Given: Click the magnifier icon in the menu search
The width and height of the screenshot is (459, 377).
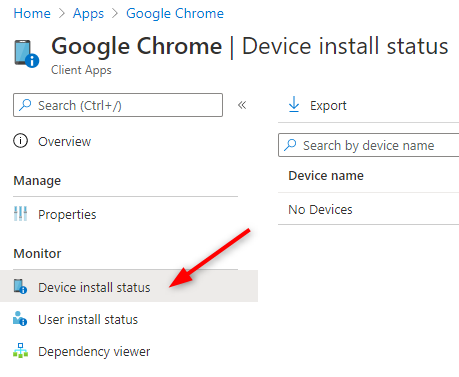Looking at the screenshot, I should pos(25,105).
